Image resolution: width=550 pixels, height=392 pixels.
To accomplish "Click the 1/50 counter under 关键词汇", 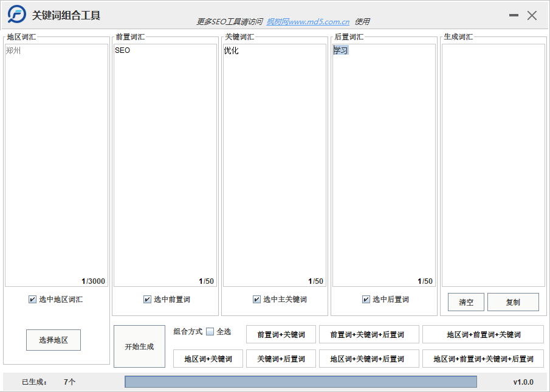I will [315, 281].
